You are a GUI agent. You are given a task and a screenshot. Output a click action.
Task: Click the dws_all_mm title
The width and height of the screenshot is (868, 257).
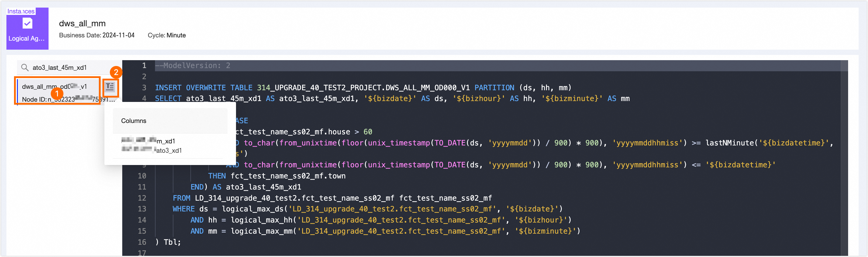pyautogui.click(x=82, y=23)
